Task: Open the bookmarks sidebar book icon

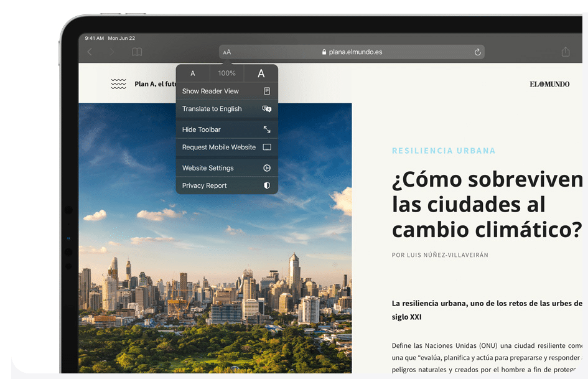Action: coord(137,52)
